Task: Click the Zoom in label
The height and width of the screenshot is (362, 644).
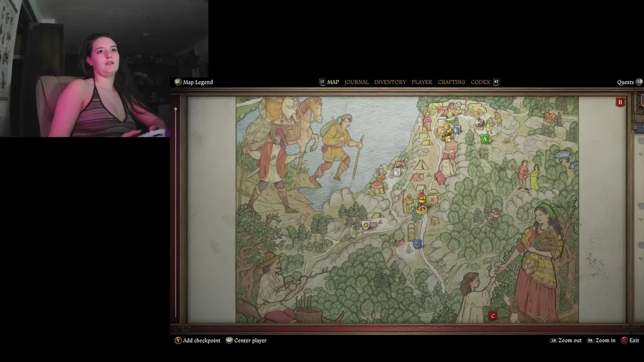Action: coord(605,340)
